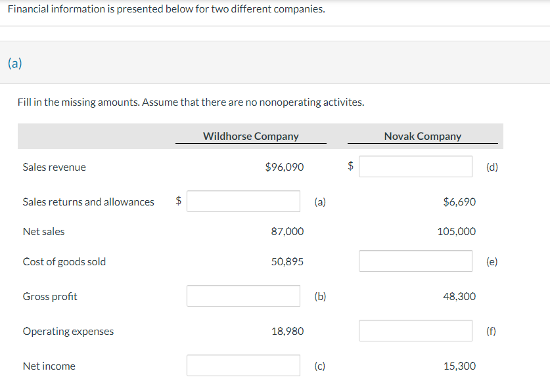The width and height of the screenshot is (550, 392).
Task: Click the Gross profit input field for Wildhorse
Action: (243, 295)
